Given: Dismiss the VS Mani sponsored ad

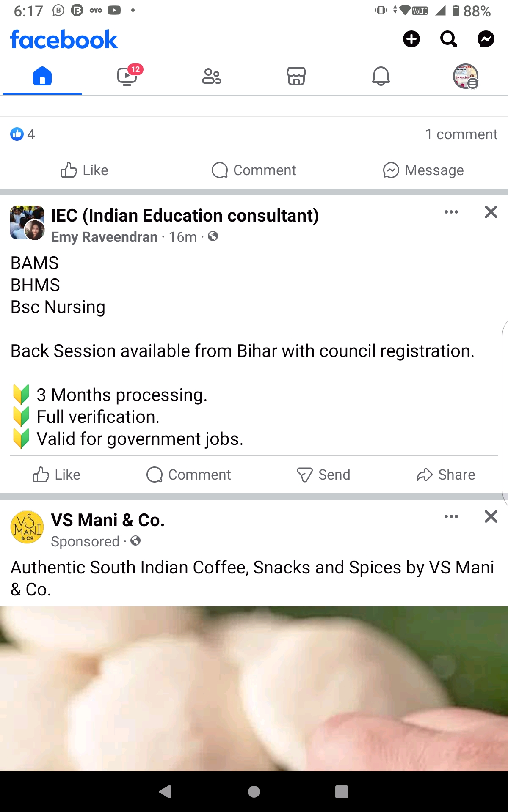Looking at the screenshot, I should coord(491,516).
